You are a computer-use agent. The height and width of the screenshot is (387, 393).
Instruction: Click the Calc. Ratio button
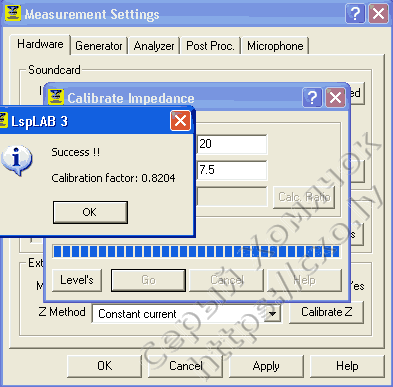pos(304,197)
